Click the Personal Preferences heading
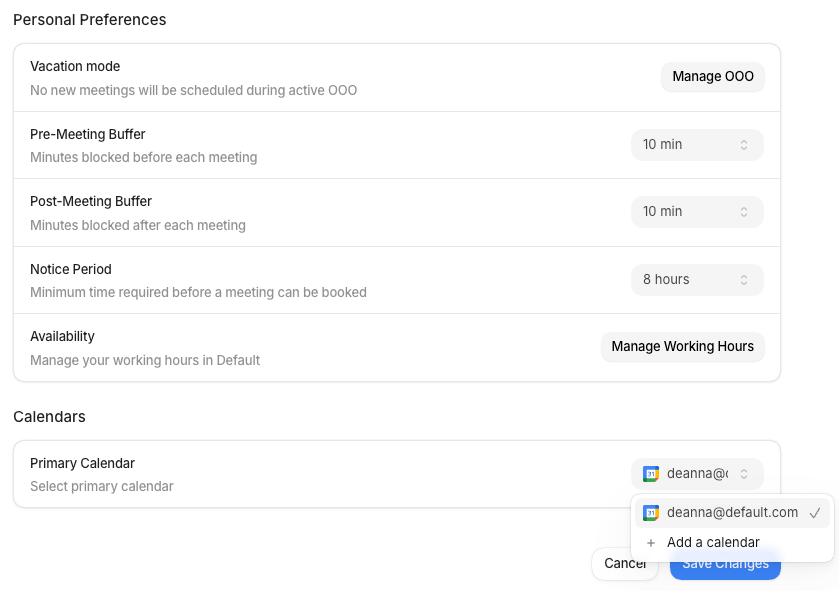 (90, 20)
